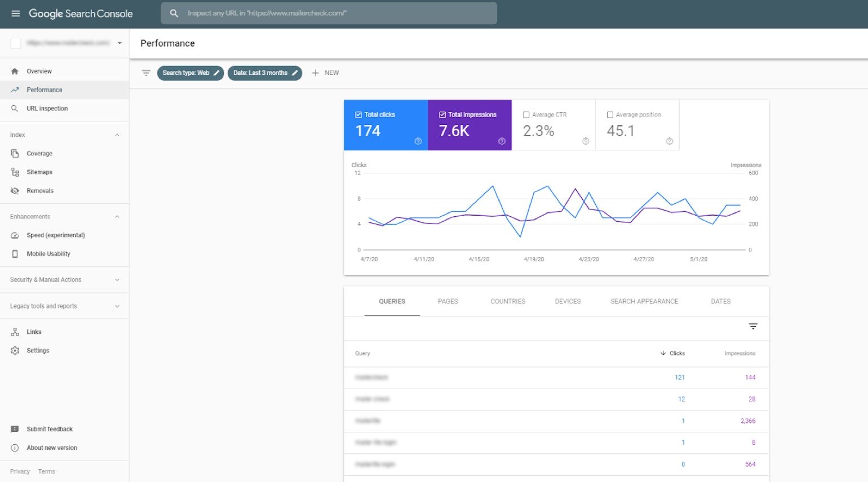Switch to the Queries tab

392,302
